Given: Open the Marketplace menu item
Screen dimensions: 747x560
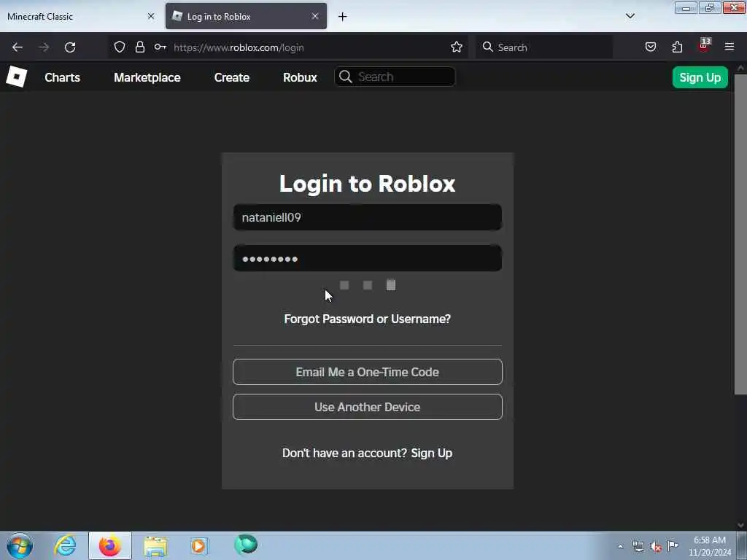Looking at the screenshot, I should click(x=147, y=77).
